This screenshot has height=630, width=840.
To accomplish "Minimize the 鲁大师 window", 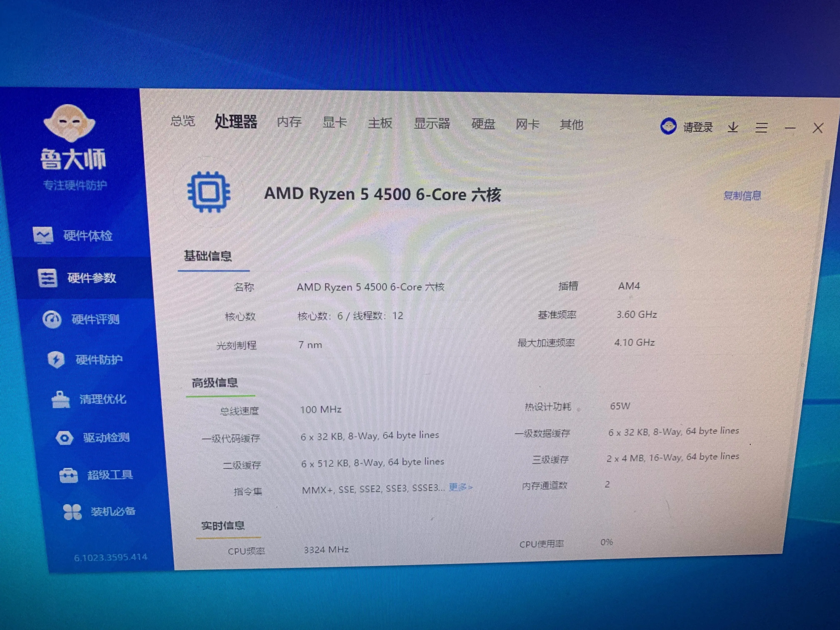I will (790, 128).
